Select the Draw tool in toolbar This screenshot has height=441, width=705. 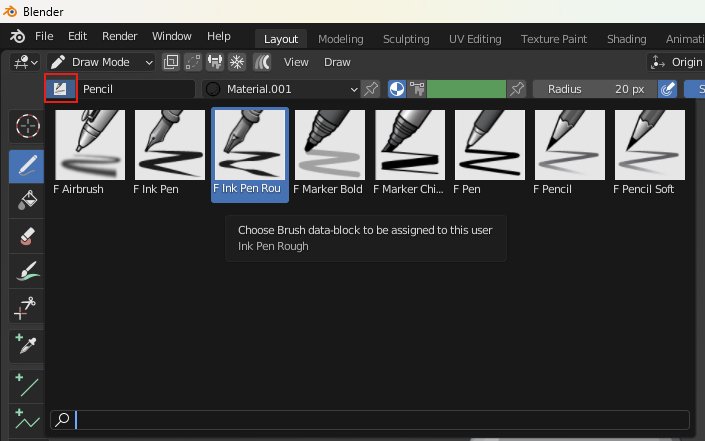(x=27, y=166)
